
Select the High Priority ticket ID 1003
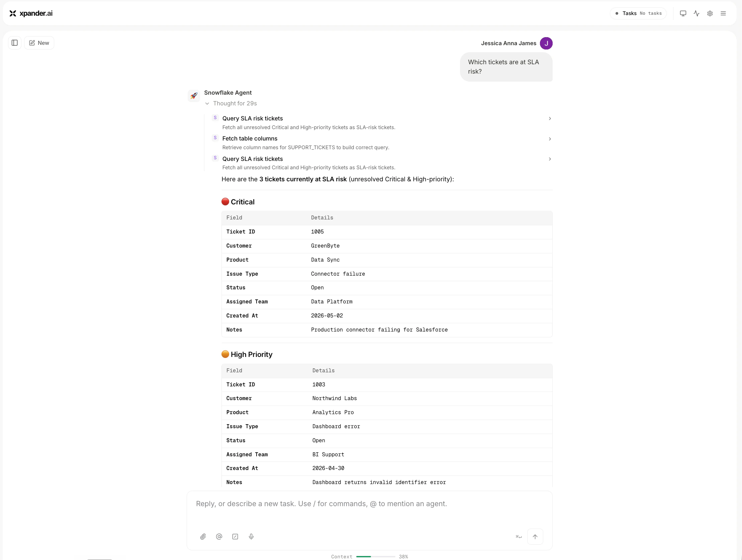[319, 385]
